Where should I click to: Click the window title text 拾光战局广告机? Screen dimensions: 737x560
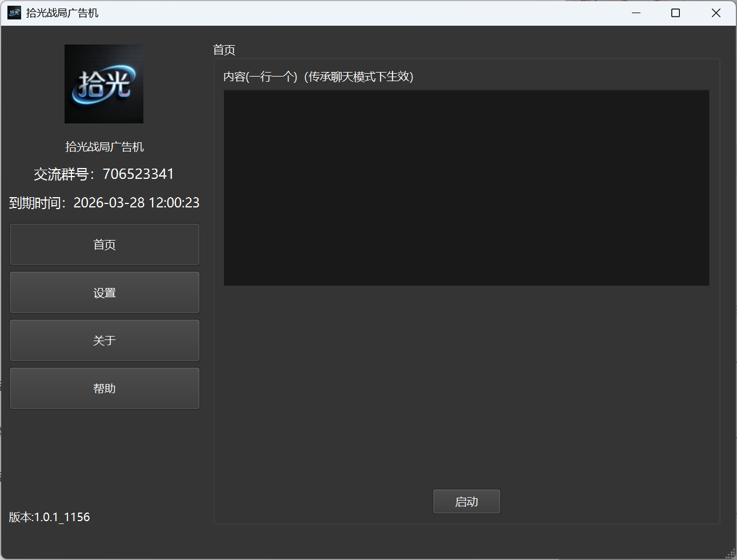click(x=62, y=13)
